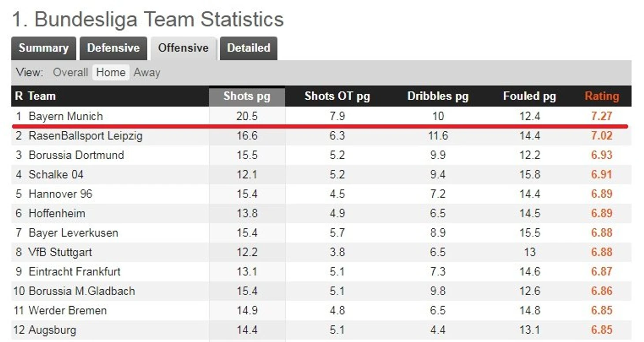Click the Offensive tab
The height and width of the screenshot is (342, 644).
183,48
